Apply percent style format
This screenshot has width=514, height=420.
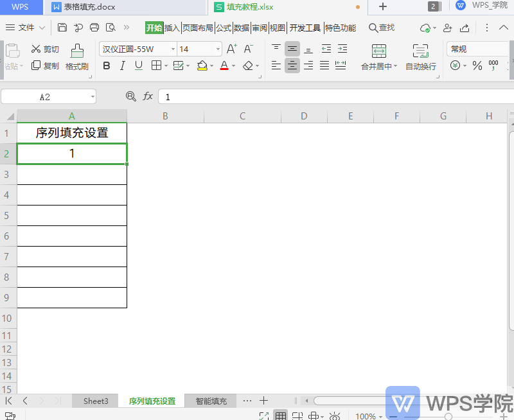[477, 66]
